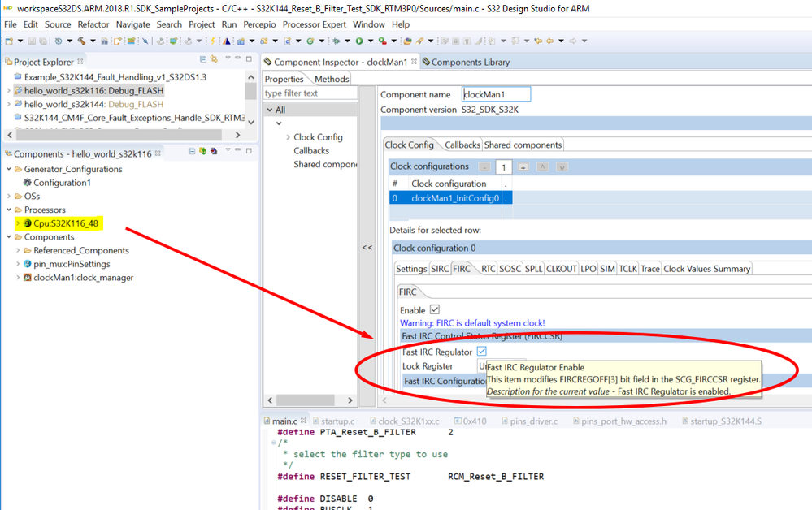Click the clockMan1:clock_manager component icon
Viewport: 812px width, 510px height.
[28, 278]
